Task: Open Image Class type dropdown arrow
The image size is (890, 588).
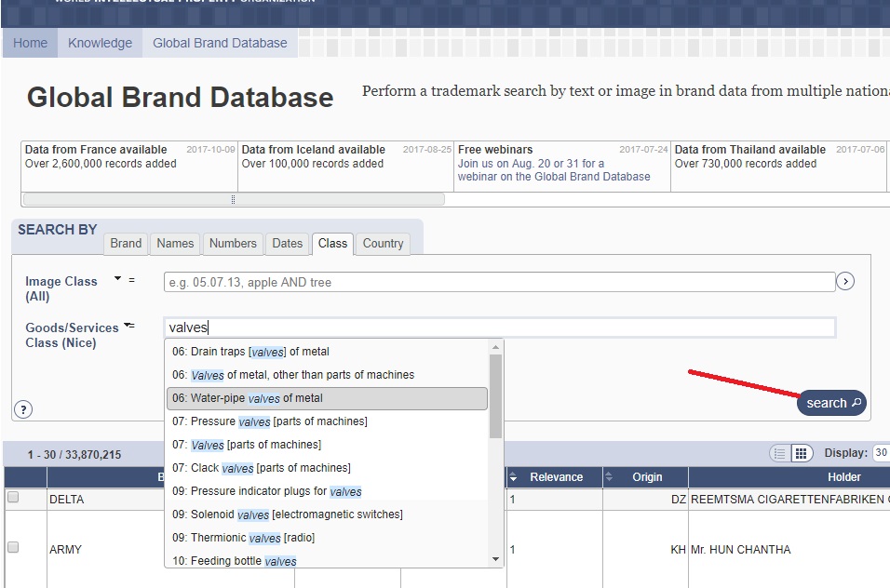Action: [x=118, y=278]
